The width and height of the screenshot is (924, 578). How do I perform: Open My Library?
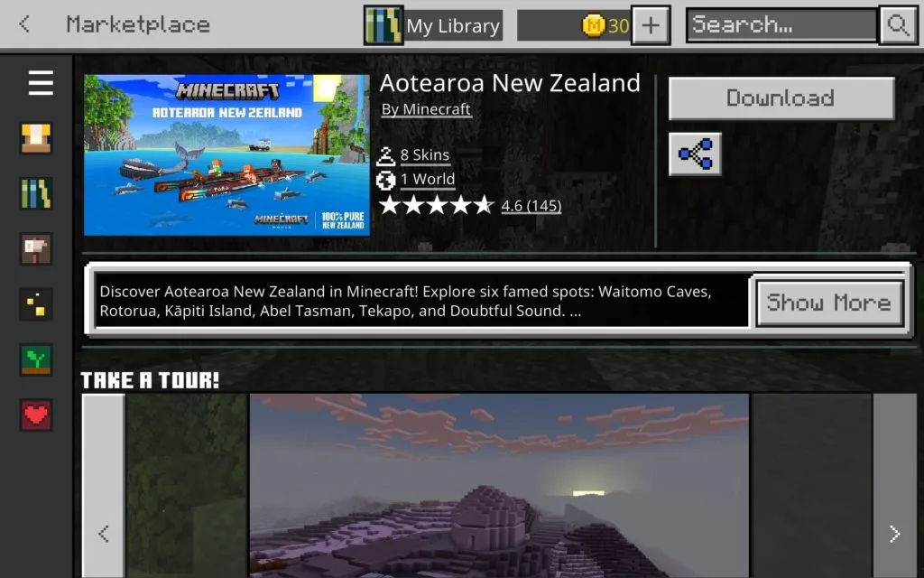(433, 25)
